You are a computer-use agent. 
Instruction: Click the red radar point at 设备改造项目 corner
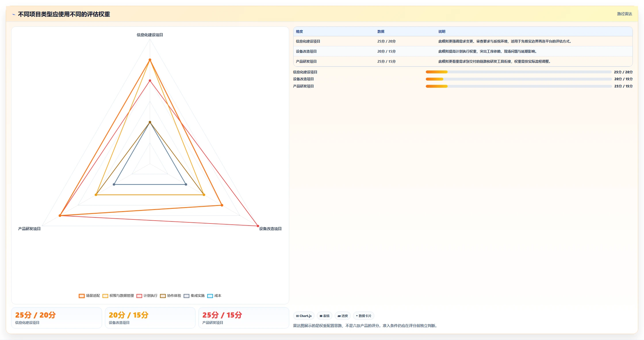(258, 226)
